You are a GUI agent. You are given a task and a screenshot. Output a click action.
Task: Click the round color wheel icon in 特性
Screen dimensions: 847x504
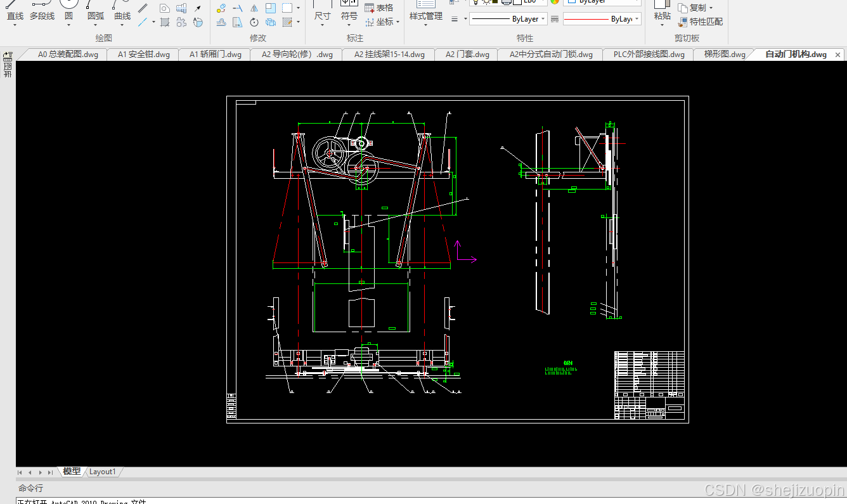pyautogui.click(x=555, y=2)
